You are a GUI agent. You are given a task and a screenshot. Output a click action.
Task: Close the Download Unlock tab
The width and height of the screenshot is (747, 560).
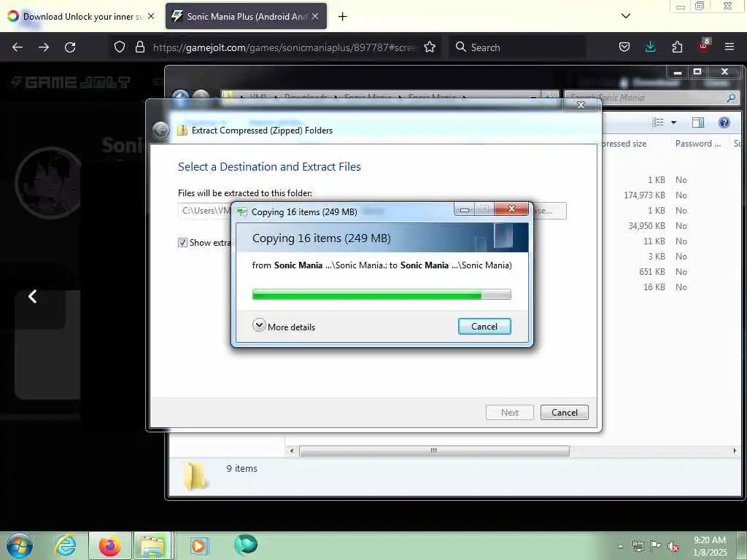(x=150, y=16)
